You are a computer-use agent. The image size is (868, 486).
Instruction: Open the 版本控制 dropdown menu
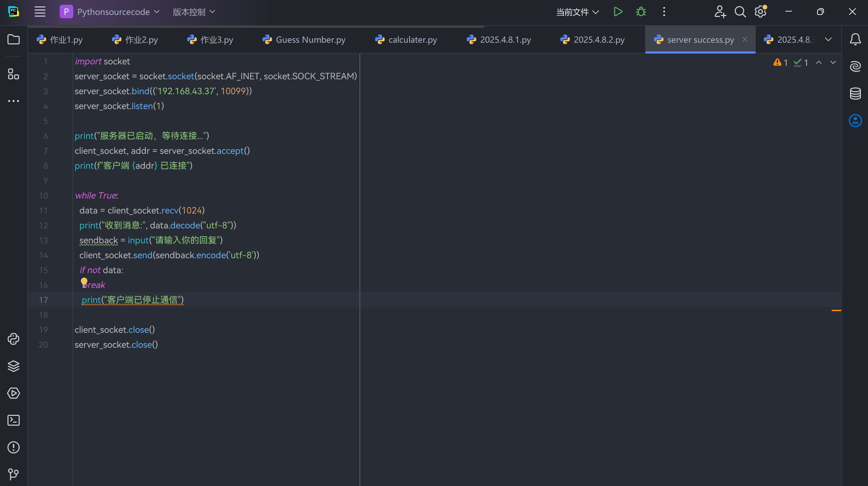194,12
